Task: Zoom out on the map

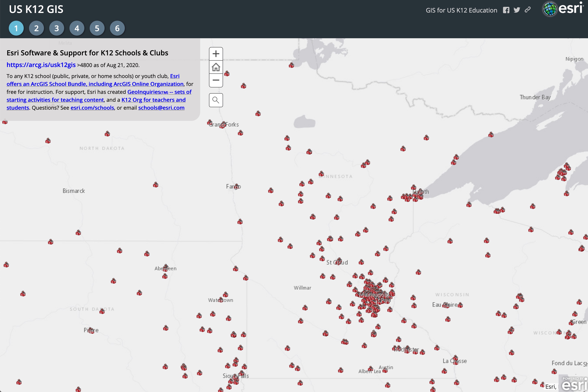Action: [x=216, y=80]
